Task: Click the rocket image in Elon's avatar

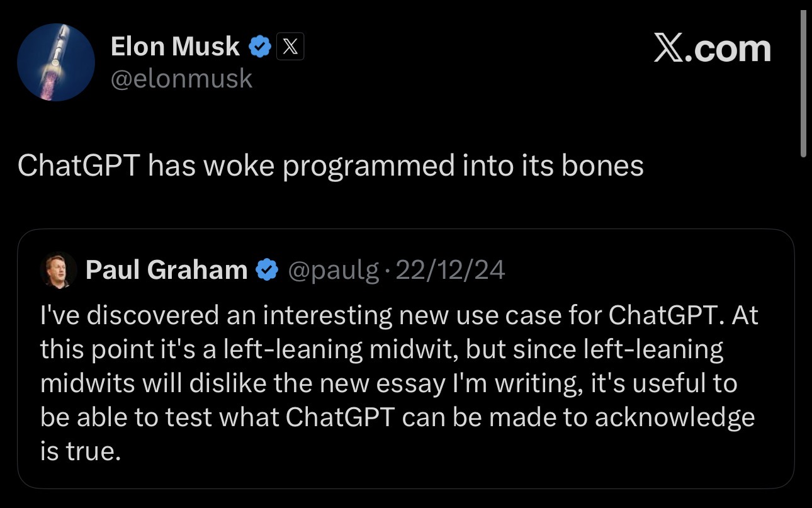Action: 56,60
